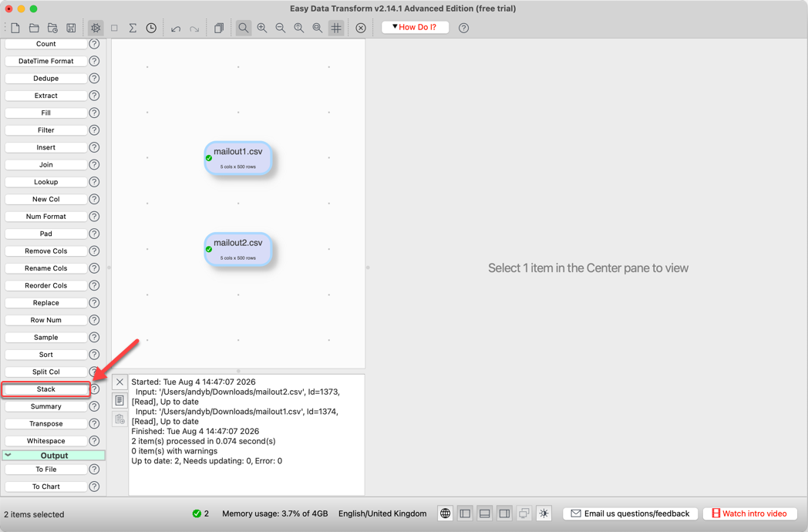Click the sigma totals icon
808x532 pixels.
[x=133, y=28]
